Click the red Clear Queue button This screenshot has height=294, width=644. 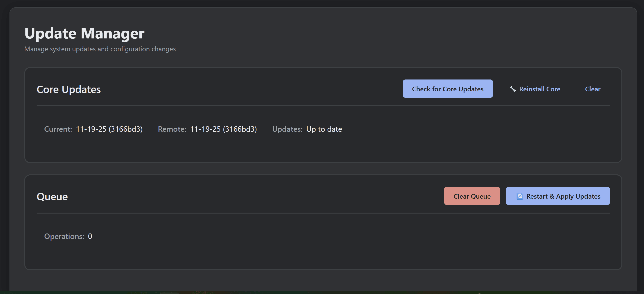[x=472, y=196]
